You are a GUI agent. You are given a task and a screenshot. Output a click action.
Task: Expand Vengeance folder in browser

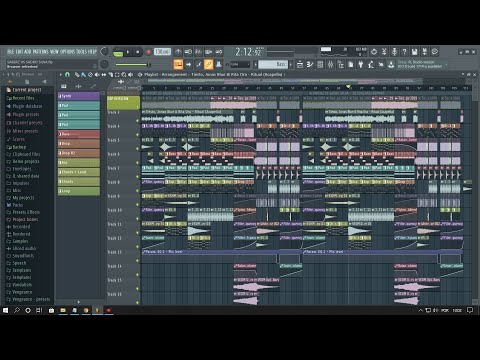[19, 292]
